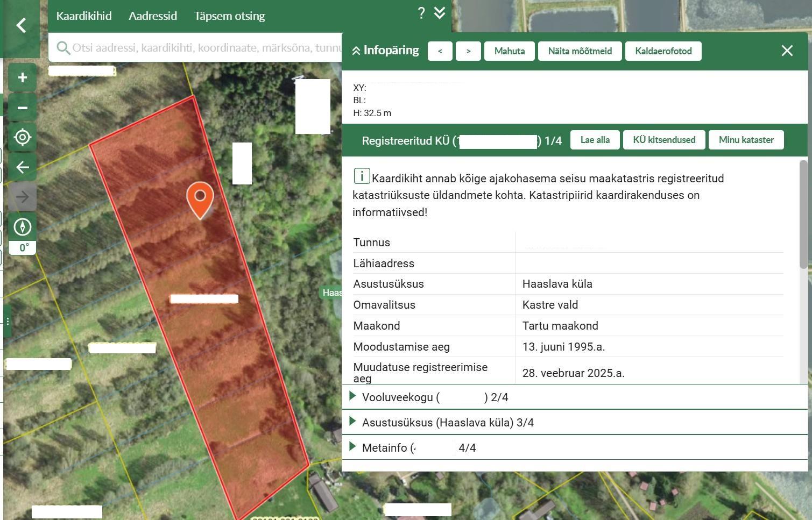Switch to Täpsem otsing

click(229, 16)
